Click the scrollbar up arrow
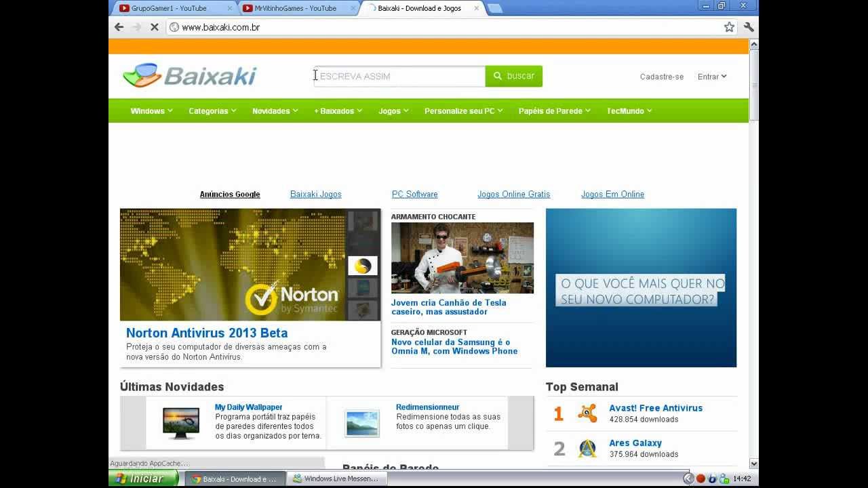 point(753,44)
